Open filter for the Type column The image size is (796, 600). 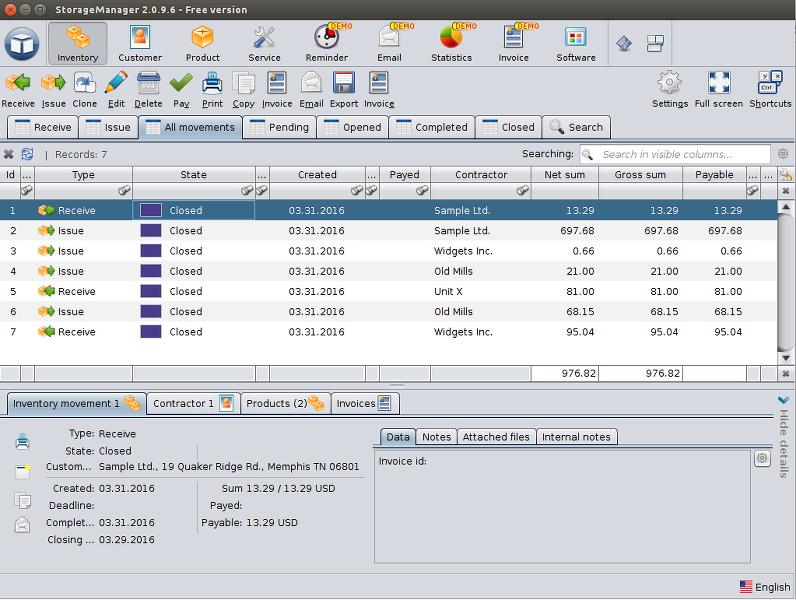[x=124, y=190]
